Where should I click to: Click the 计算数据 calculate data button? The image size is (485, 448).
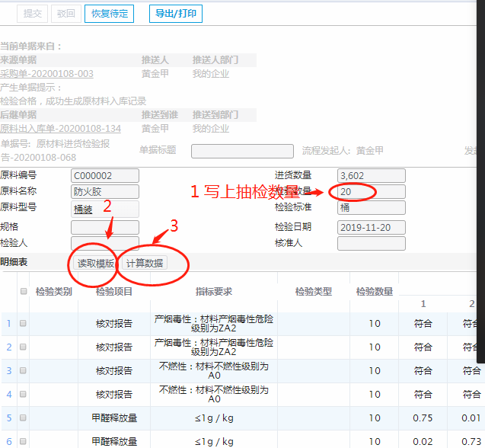click(145, 264)
